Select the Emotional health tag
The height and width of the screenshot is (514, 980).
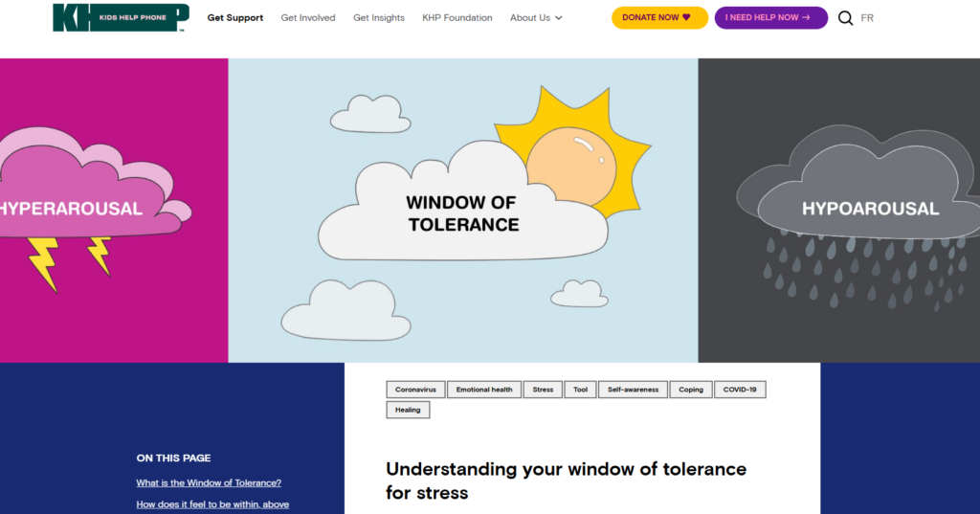point(483,390)
